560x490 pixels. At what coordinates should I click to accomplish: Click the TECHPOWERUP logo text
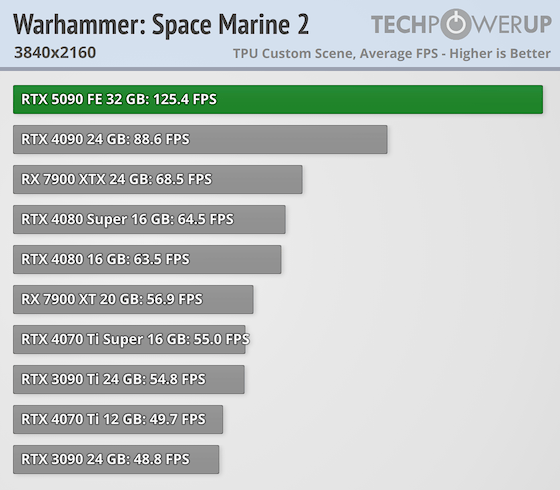pyautogui.click(x=461, y=24)
